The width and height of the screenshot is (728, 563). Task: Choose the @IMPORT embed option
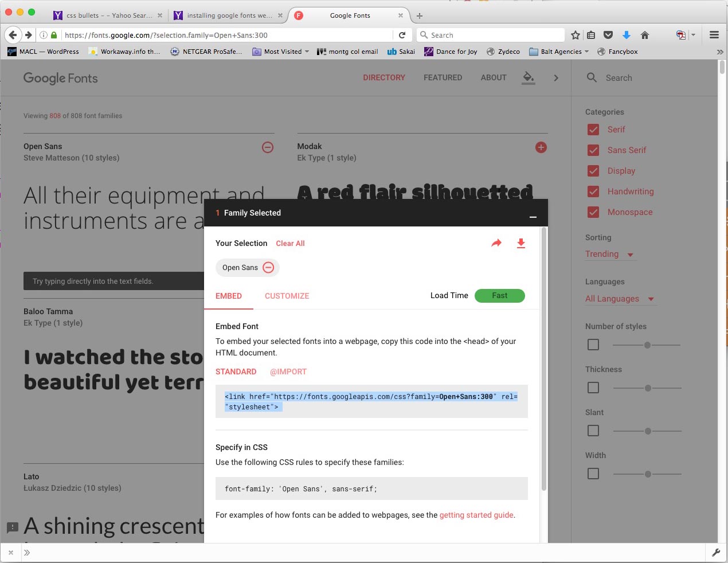[288, 372]
